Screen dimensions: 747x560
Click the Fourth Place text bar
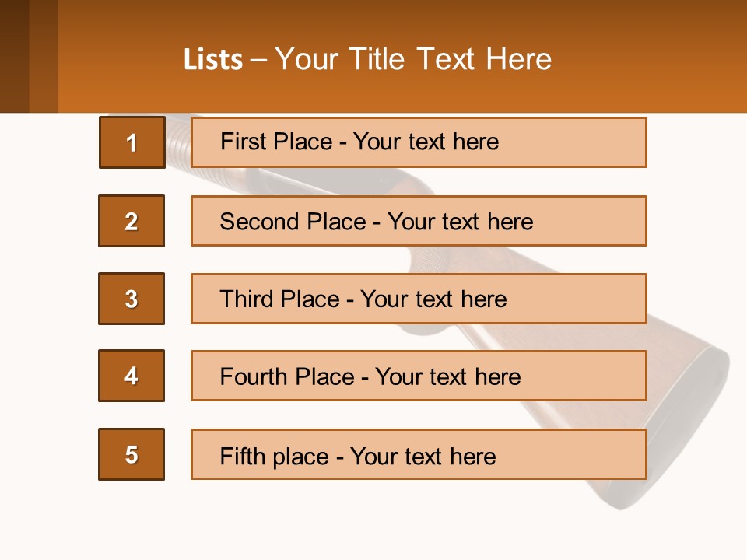(x=419, y=376)
